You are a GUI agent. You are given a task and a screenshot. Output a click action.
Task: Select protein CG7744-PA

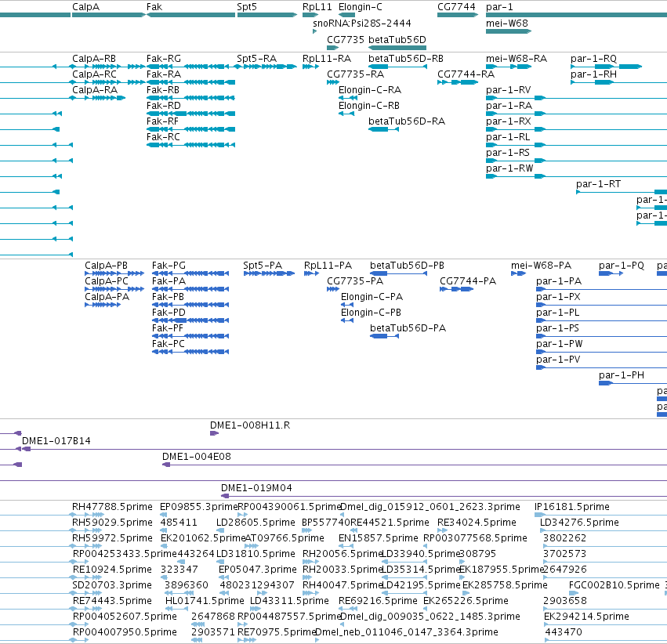click(468, 281)
